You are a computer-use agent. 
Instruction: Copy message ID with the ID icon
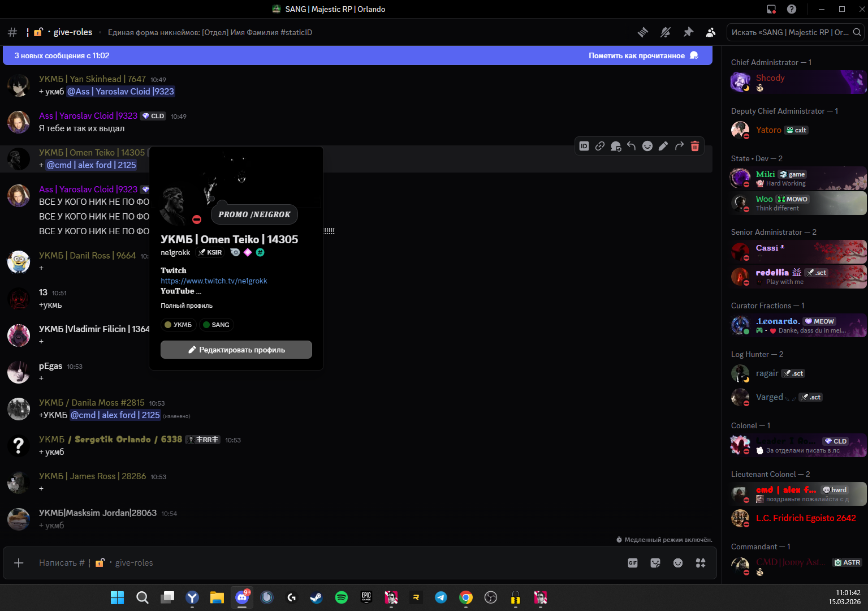[584, 146]
